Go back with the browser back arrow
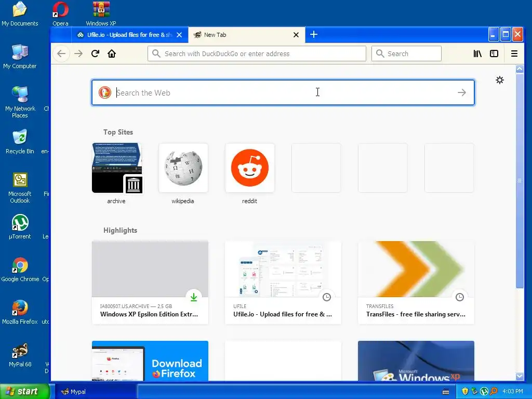The width and height of the screenshot is (532, 399). click(x=61, y=54)
